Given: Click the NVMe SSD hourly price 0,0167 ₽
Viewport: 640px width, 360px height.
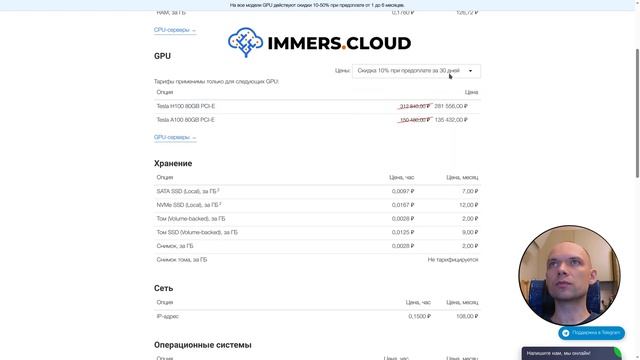Looking at the screenshot, I should click(403, 205).
